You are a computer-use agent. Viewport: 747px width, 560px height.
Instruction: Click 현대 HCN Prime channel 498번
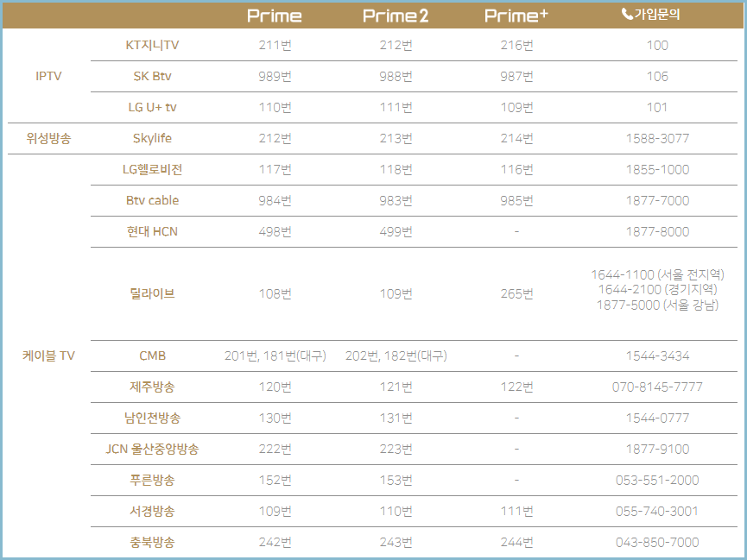point(275,231)
